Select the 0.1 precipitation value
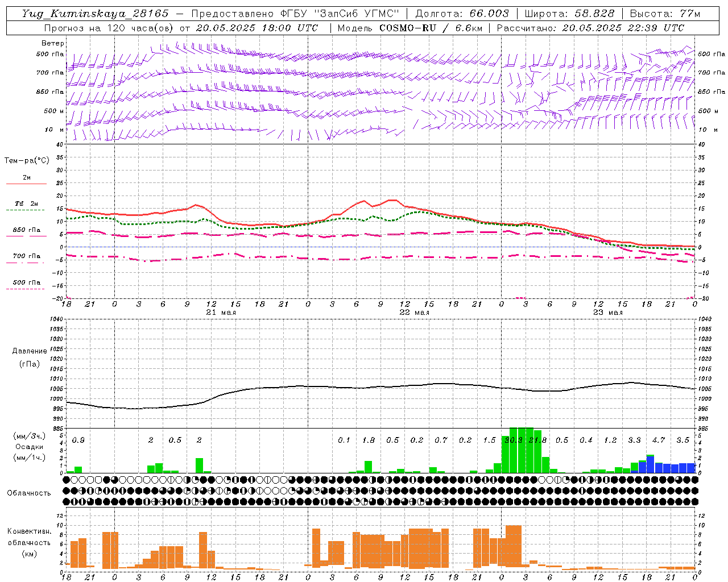The height and width of the screenshot is (582, 728). (344, 440)
